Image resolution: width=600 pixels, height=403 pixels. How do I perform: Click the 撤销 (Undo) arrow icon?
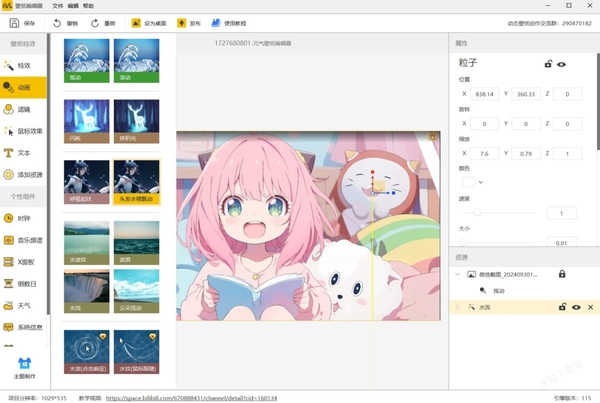57,23
